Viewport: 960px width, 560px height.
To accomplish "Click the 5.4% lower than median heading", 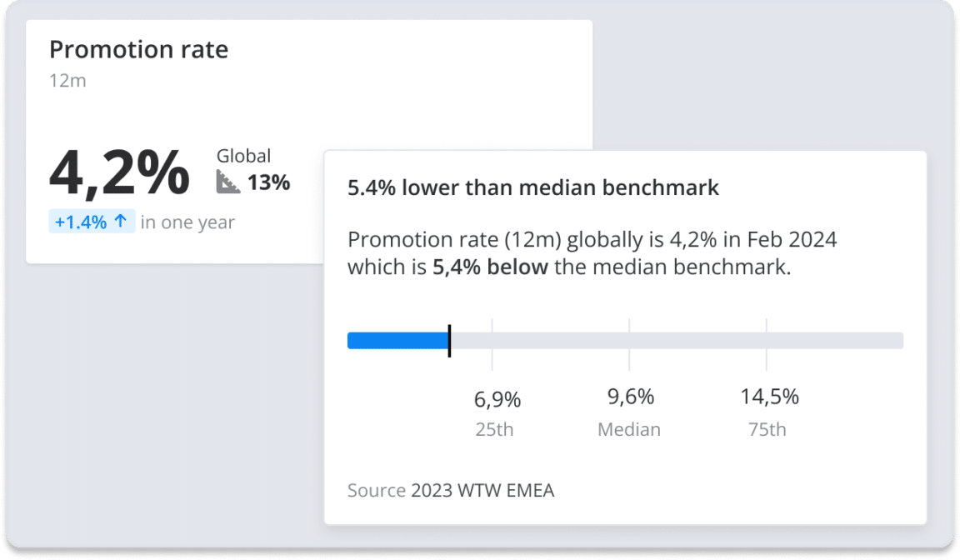I will tap(532, 187).
